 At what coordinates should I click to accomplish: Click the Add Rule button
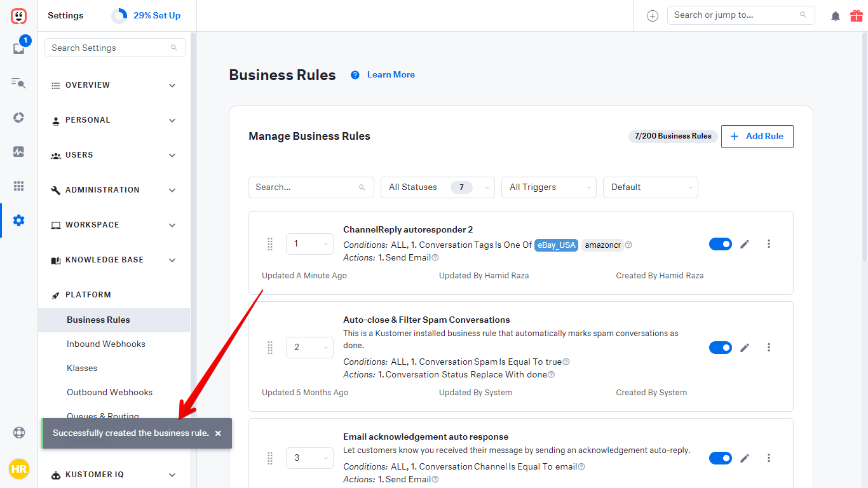(757, 137)
